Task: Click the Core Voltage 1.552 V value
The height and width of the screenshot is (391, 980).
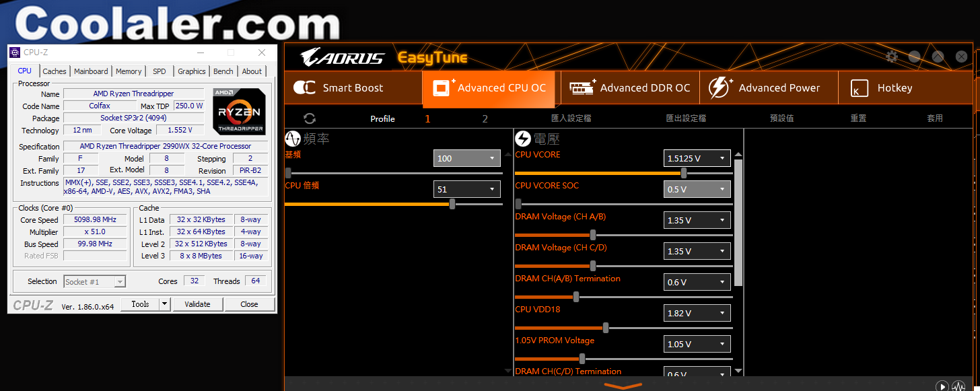Action: click(180, 130)
